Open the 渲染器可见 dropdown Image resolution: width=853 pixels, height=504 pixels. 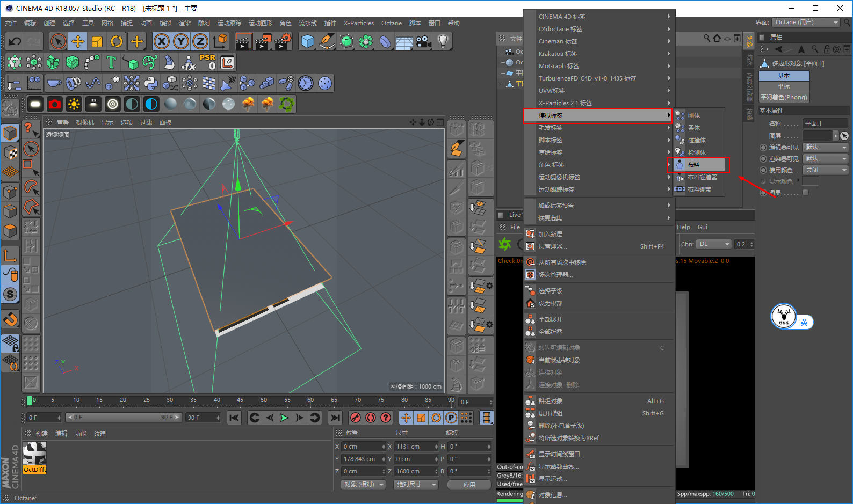pyautogui.click(x=825, y=159)
